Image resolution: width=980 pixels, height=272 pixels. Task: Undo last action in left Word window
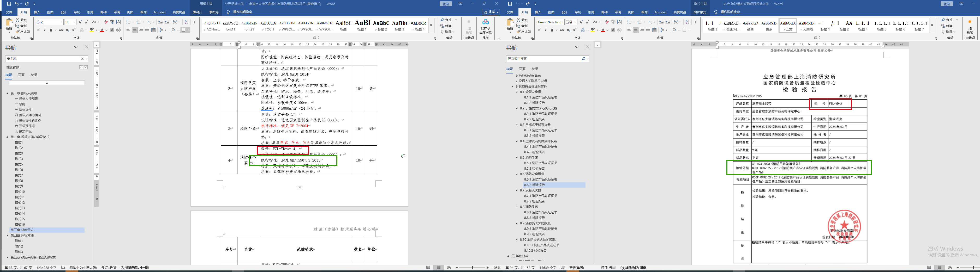[17, 4]
